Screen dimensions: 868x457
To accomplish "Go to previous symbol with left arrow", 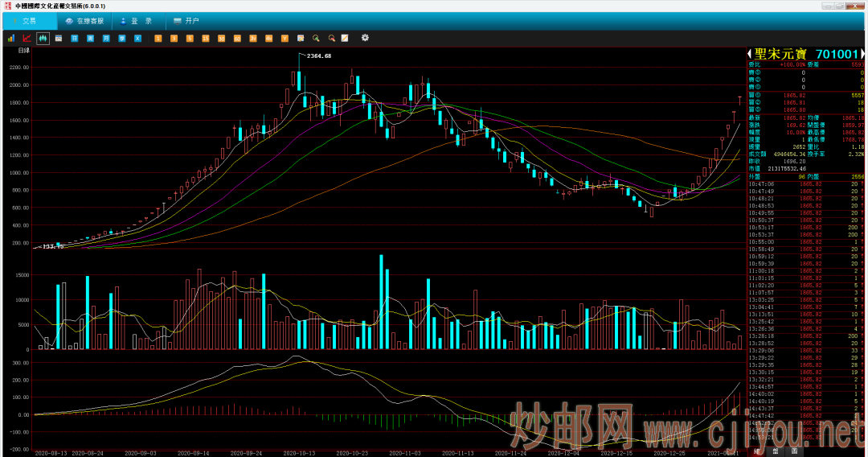I will coord(750,54).
